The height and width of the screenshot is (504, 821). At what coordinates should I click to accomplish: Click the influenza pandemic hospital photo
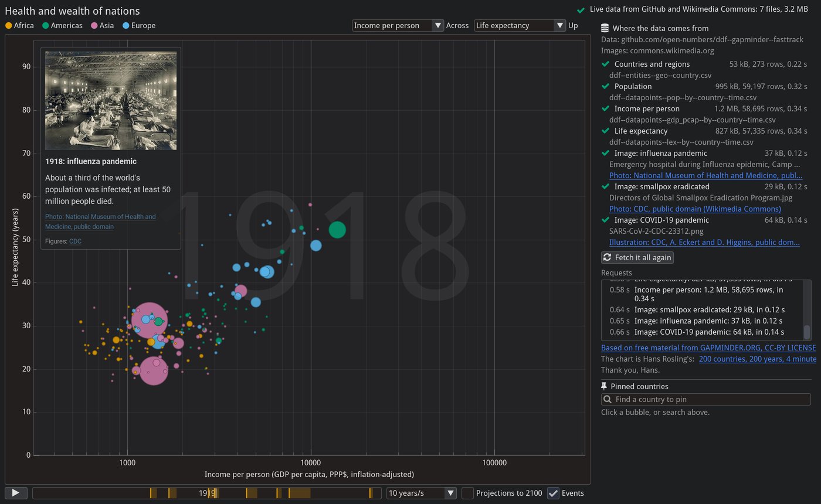[111, 101]
